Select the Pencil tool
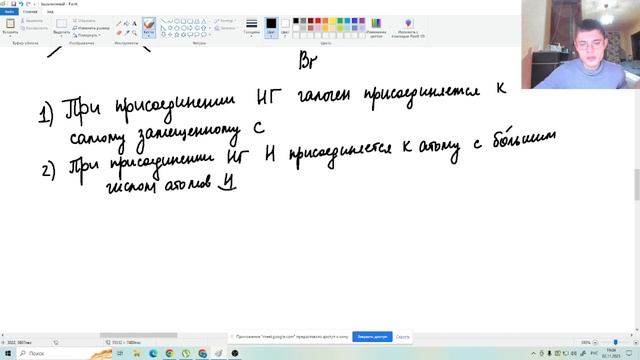This screenshot has height=360, width=640. click(119, 24)
